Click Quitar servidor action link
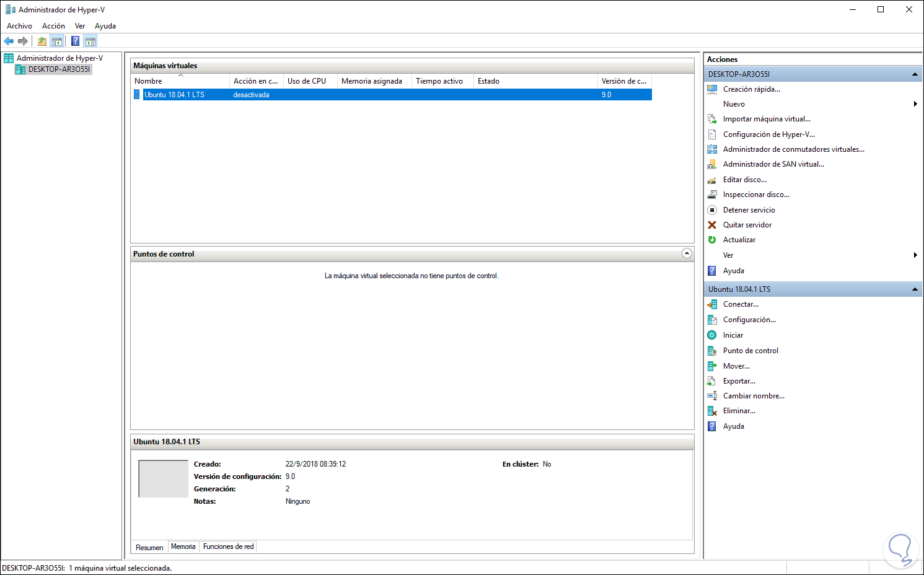The width and height of the screenshot is (924, 575). pyautogui.click(x=747, y=225)
